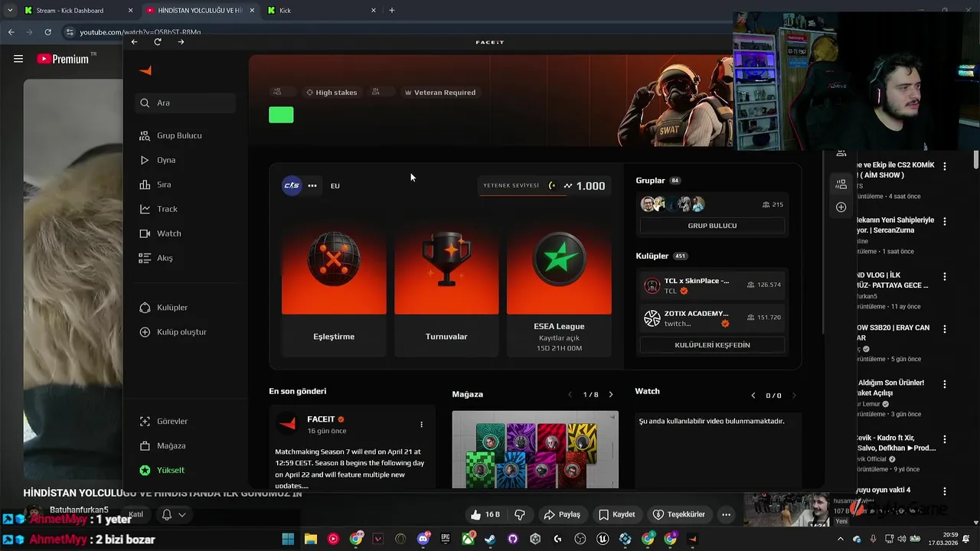The height and width of the screenshot is (551, 980).
Task: Open the Windows Start menu
Action: [288, 539]
